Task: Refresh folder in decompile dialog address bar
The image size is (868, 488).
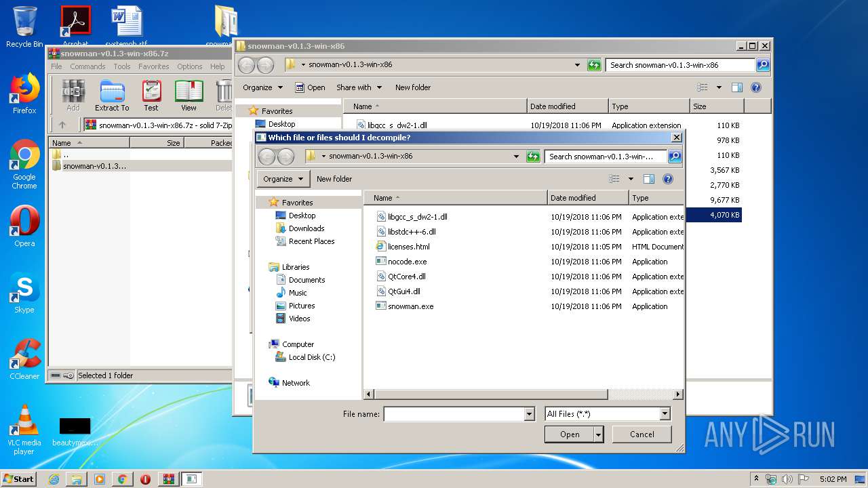Action: click(x=534, y=156)
